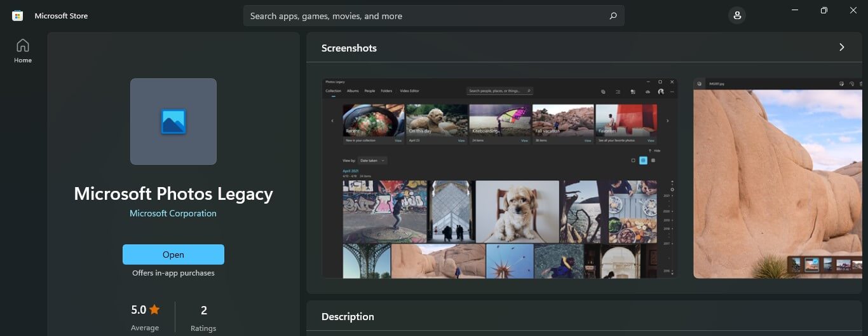Open the user profile account icon
This screenshot has height=336, width=868.
737,16
